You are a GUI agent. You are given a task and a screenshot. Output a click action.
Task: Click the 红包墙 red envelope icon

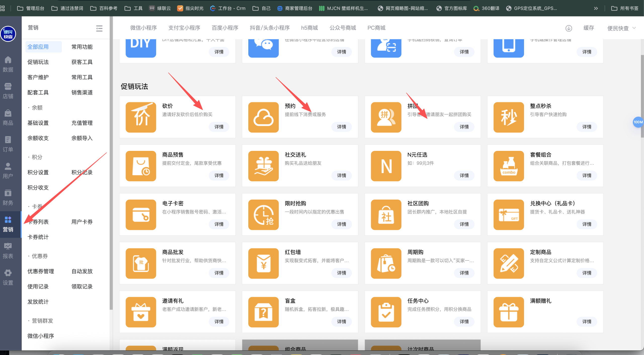click(263, 263)
